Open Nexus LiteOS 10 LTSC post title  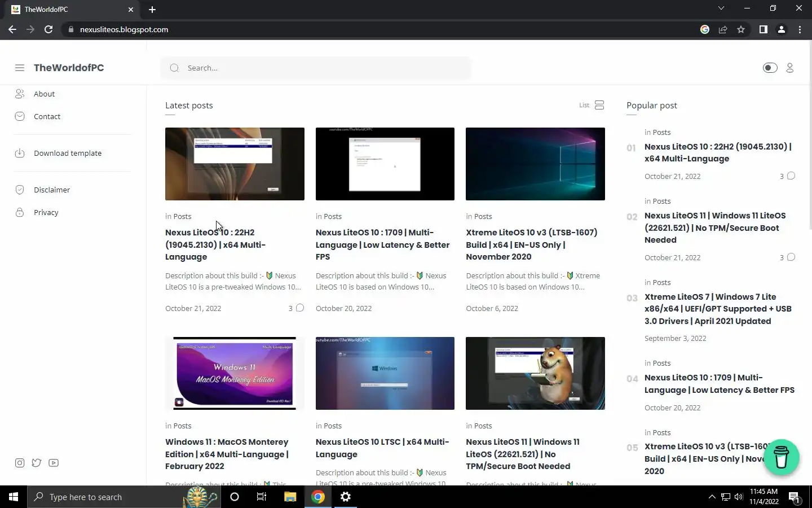click(382, 448)
